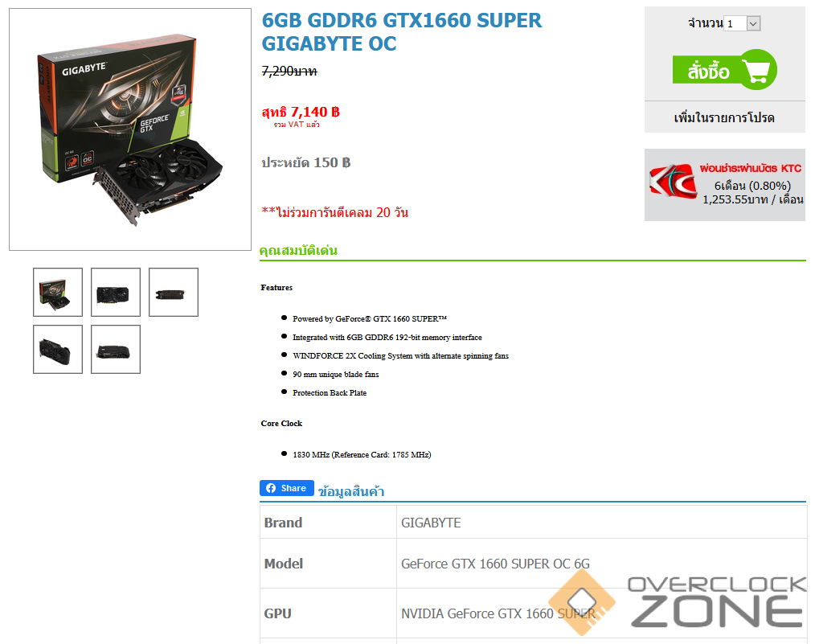Click the Overclock Zone watermark text
This screenshot has height=644, width=815.
[717, 602]
